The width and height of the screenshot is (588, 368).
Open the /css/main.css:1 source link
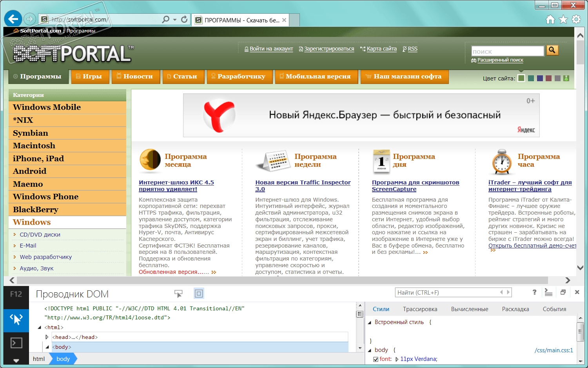554,350
